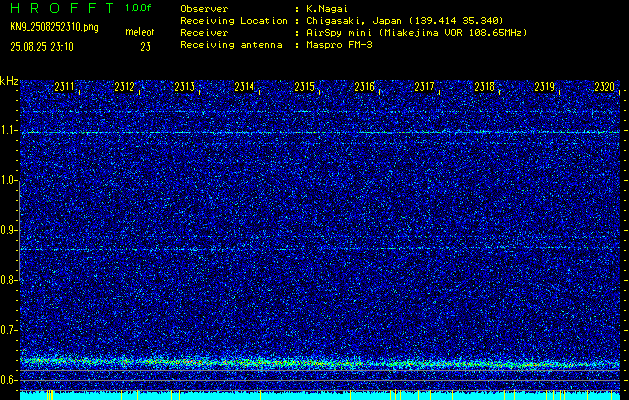Select antenna value Maspro FM-3
Viewport: 629px width, 400px height.
(339, 45)
